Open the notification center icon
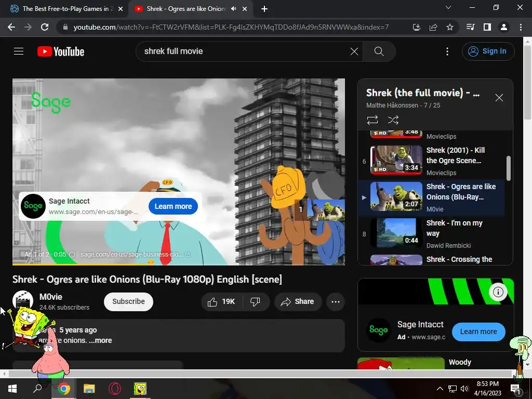 coord(516,389)
